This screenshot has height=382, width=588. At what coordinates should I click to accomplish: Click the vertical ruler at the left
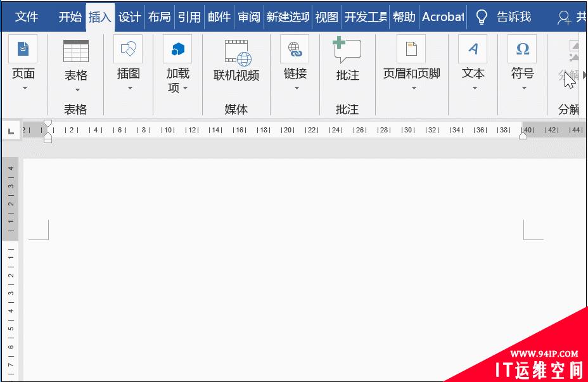click(11, 270)
